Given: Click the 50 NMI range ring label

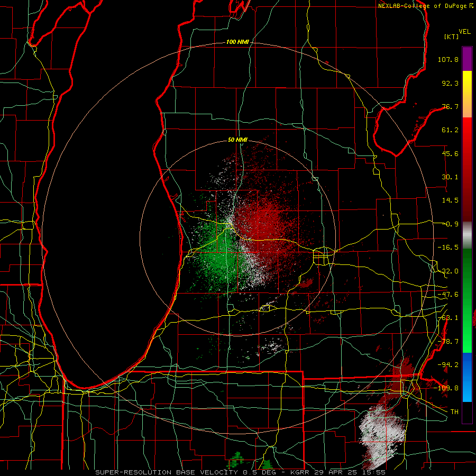Looking at the screenshot, I should (237, 140).
